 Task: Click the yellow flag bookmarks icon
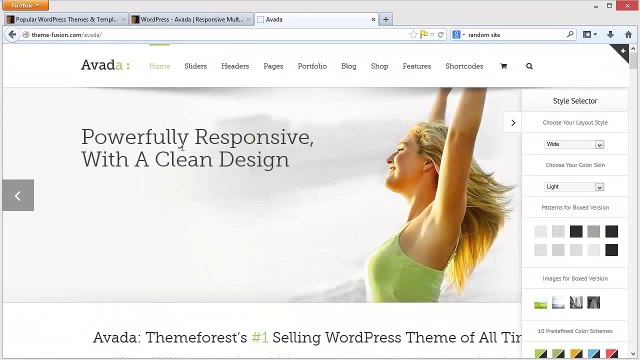424,35
